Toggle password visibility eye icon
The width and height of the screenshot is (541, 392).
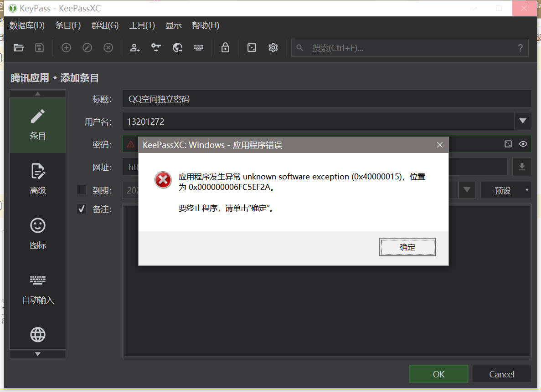click(523, 144)
